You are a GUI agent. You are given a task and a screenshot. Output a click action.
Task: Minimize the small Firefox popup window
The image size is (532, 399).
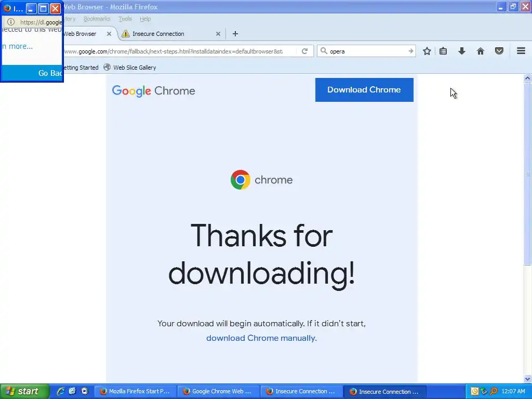[x=31, y=8]
